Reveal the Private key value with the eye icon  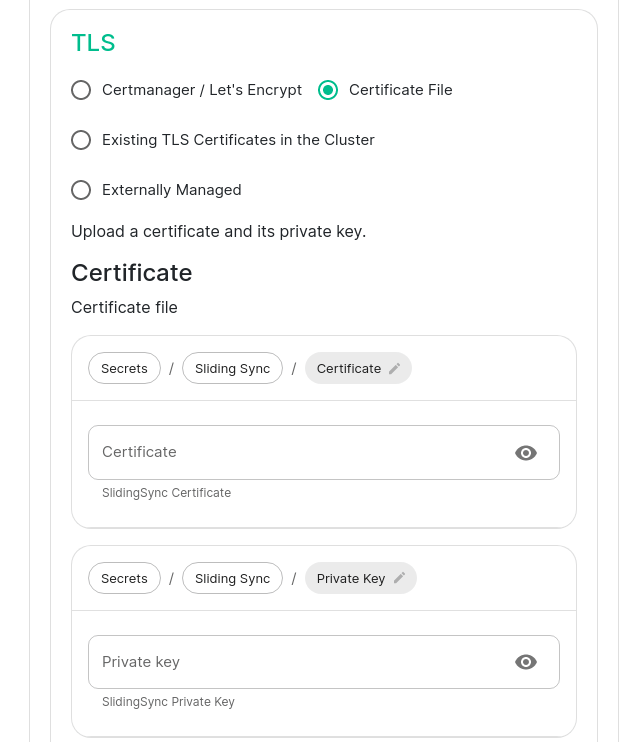[x=526, y=662]
